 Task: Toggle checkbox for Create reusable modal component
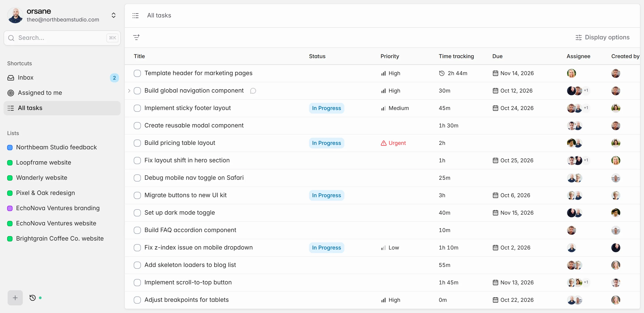click(137, 125)
